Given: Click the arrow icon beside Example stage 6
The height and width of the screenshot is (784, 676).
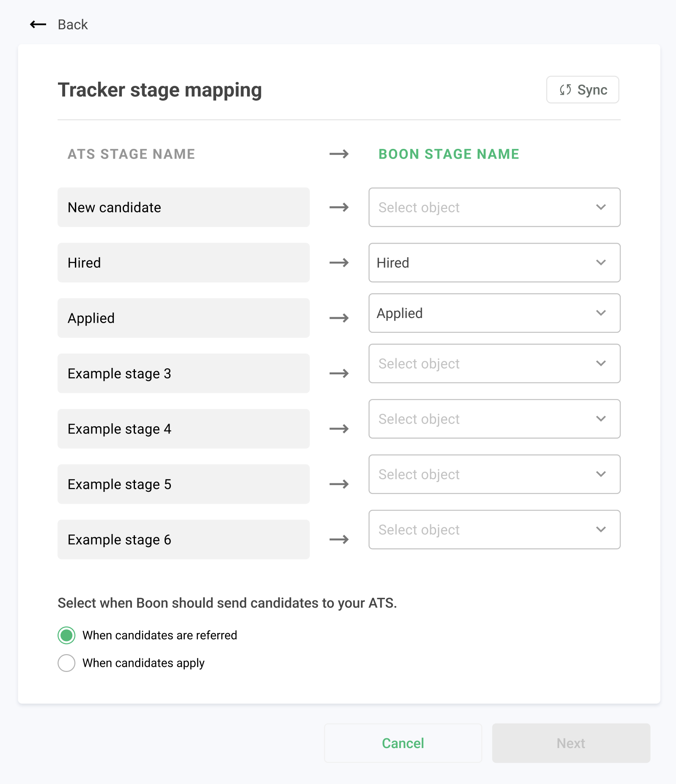Looking at the screenshot, I should click(x=339, y=540).
